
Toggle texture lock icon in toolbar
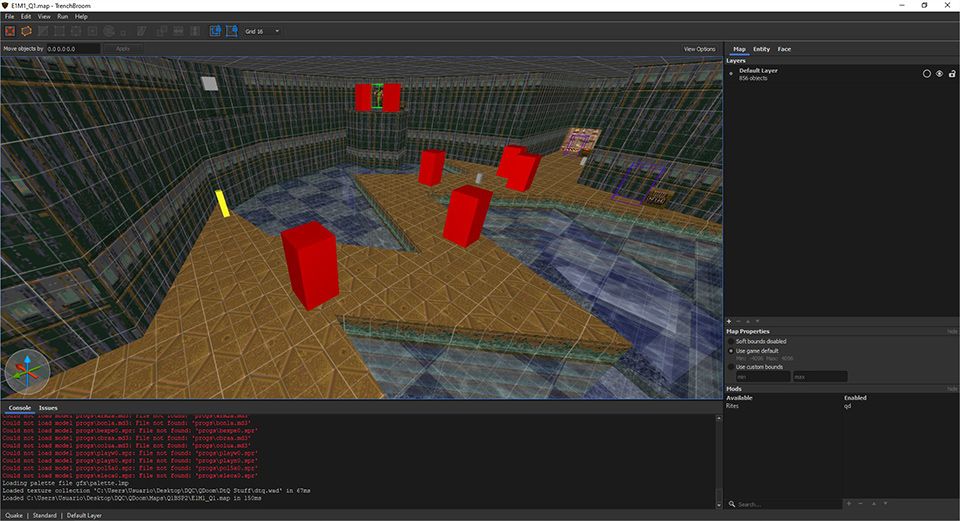click(x=216, y=31)
